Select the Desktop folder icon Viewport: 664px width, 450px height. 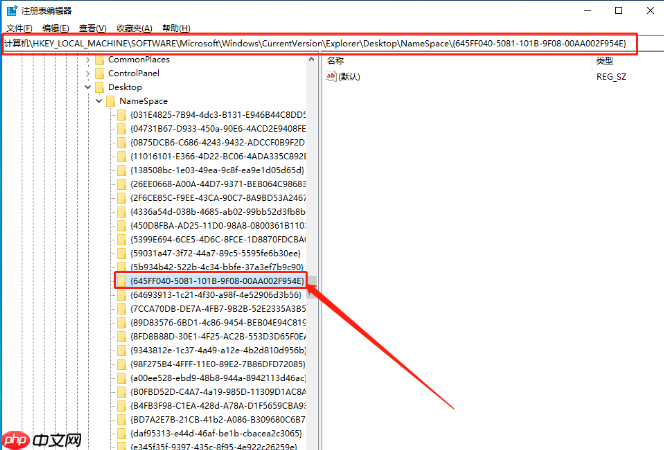point(100,87)
